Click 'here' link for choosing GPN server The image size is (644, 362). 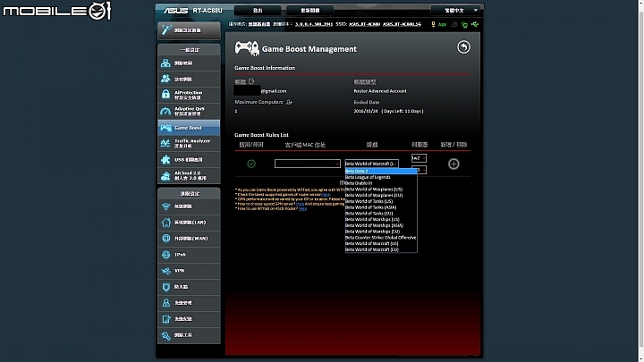pyautogui.click(x=301, y=204)
